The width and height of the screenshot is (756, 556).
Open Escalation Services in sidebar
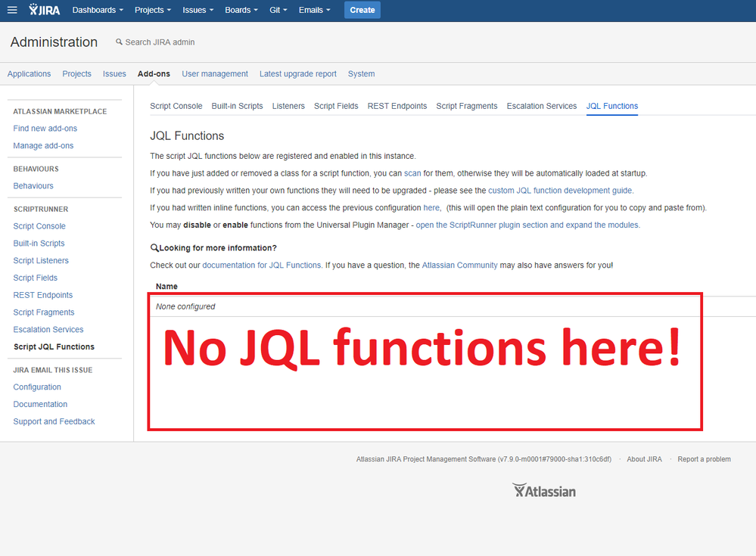48,330
